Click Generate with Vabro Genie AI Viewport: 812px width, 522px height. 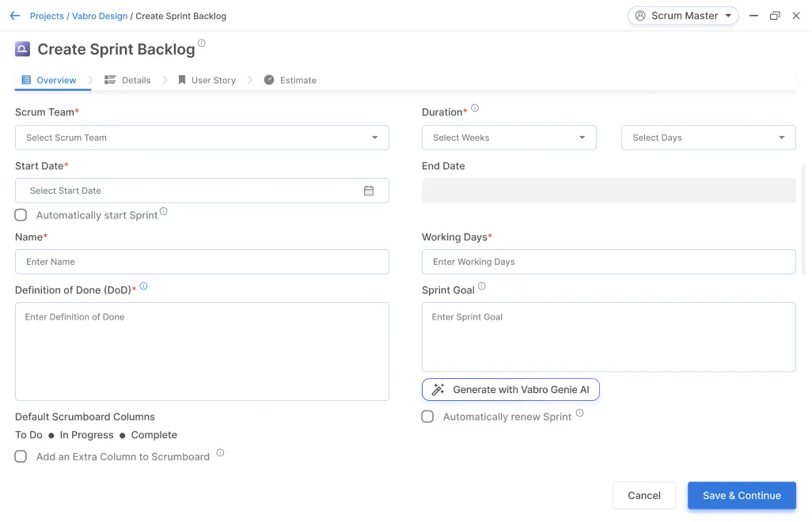(510, 390)
